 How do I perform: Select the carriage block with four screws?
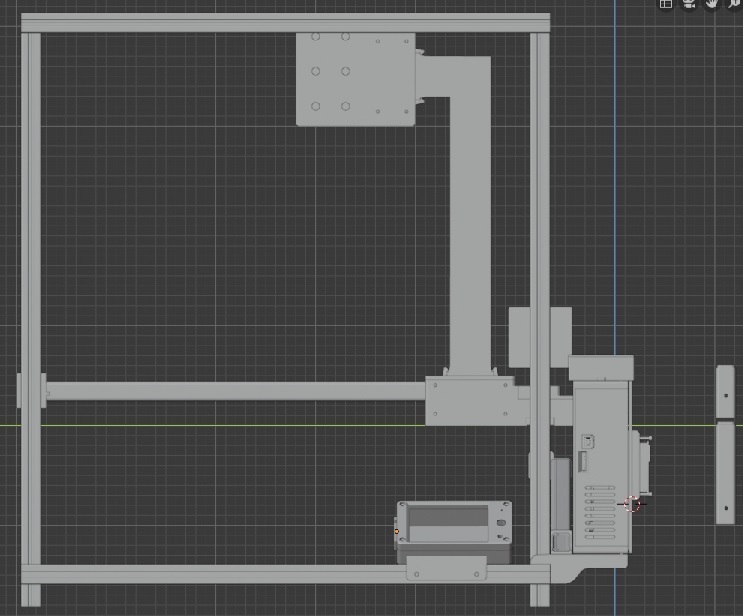tap(470, 400)
